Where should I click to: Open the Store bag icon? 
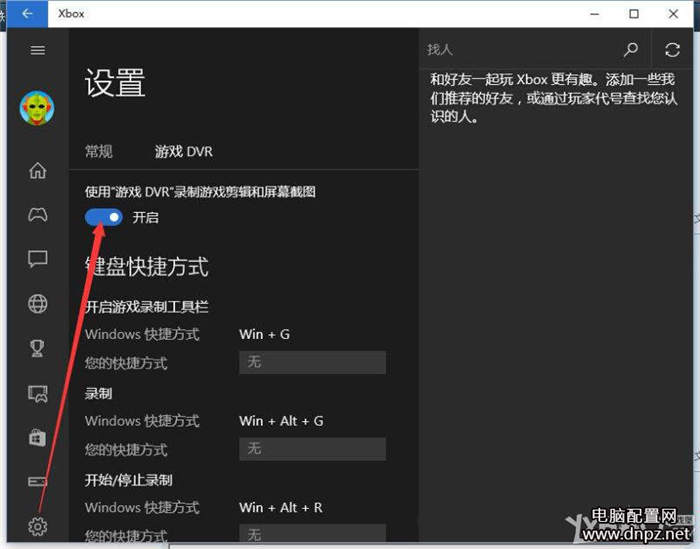click(38, 437)
